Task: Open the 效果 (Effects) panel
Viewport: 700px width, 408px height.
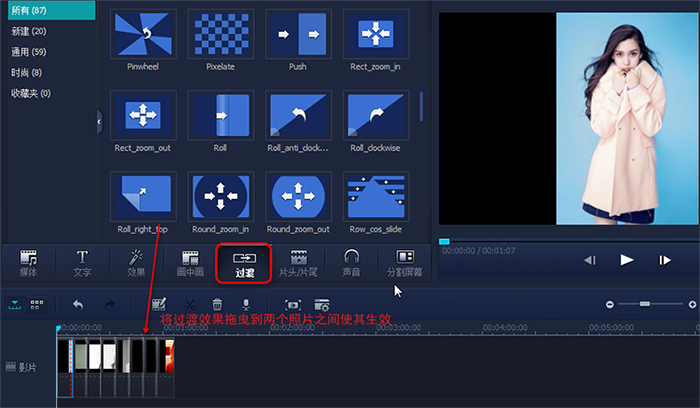Action: click(136, 263)
